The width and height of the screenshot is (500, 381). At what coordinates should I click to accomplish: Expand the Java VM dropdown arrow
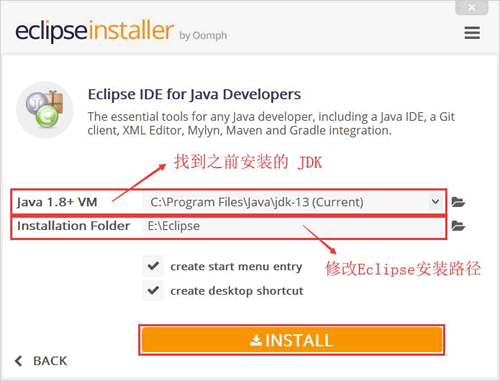(435, 202)
